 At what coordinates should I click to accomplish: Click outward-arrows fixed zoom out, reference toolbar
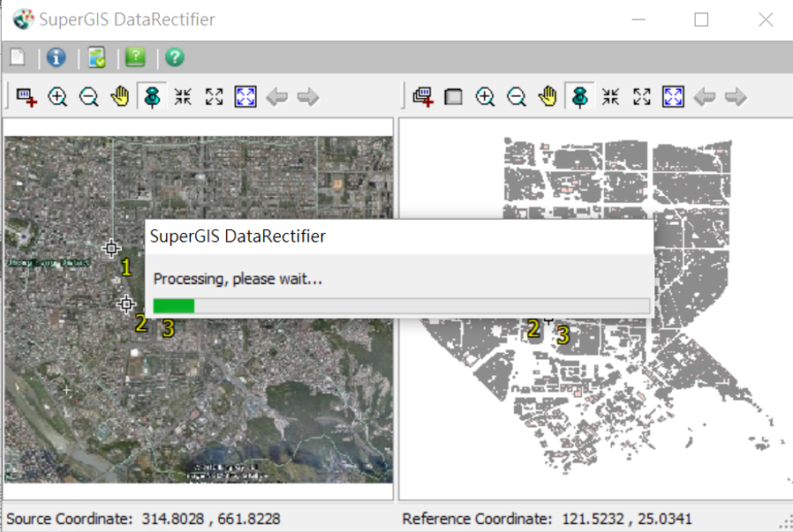tap(642, 96)
